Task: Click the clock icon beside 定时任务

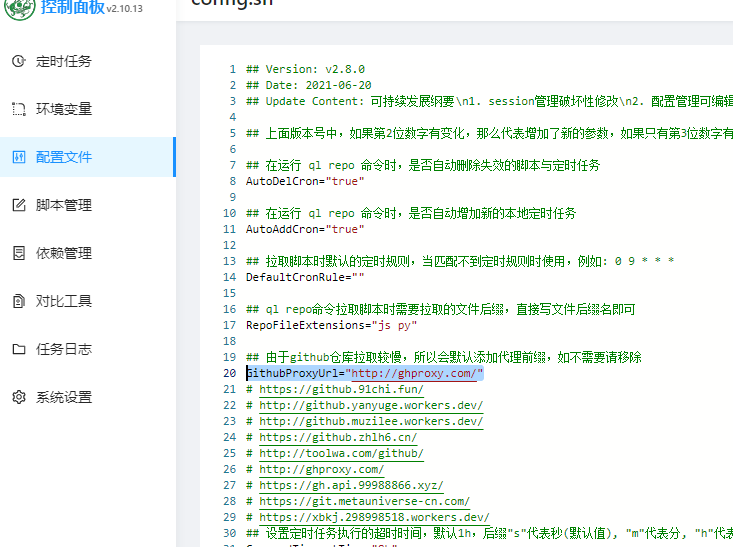Action: click(19, 61)
